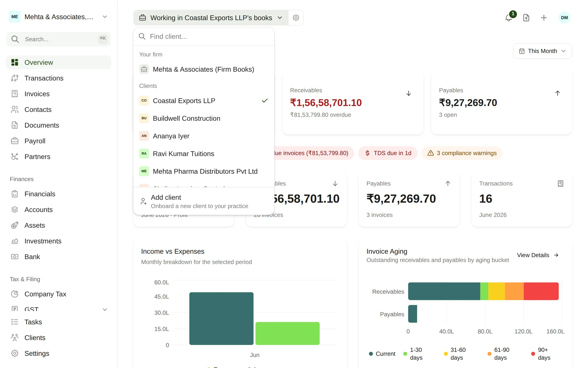Click the Find client search field

pos(204,37)
